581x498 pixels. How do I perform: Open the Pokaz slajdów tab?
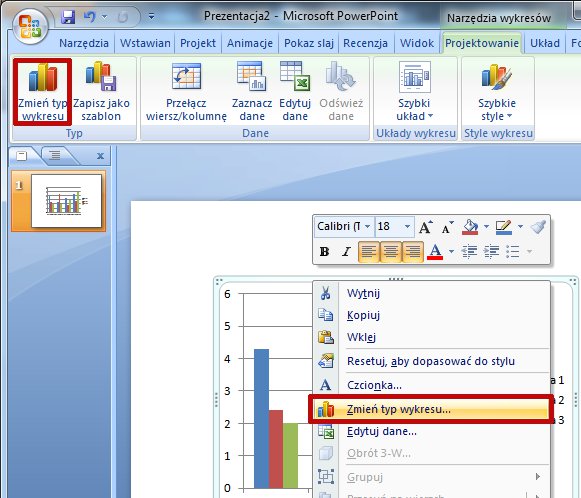click(x=309, y=43)
